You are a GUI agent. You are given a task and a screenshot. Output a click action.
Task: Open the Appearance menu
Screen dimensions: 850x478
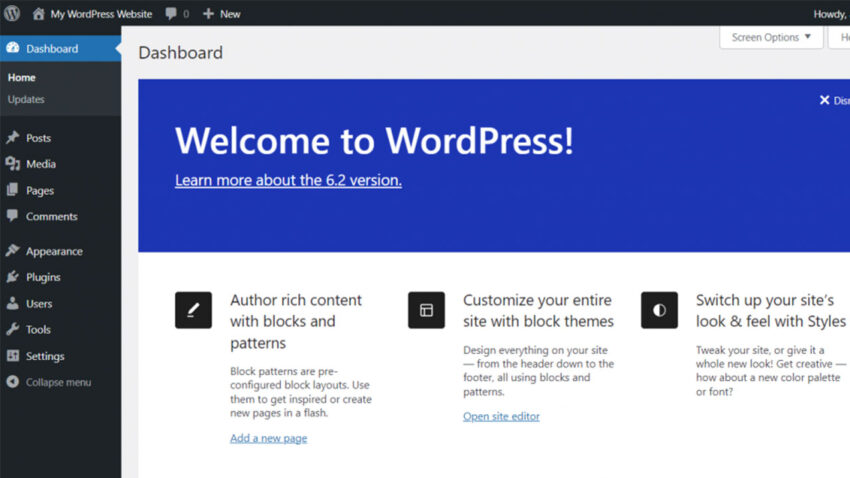point(54,251)
